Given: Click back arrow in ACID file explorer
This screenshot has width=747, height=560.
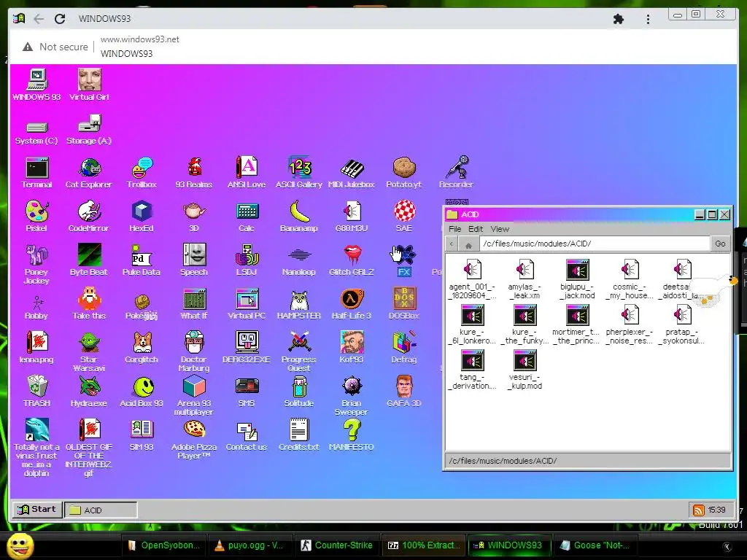Looking at the screenshot, I should click(x=452, y=244).
